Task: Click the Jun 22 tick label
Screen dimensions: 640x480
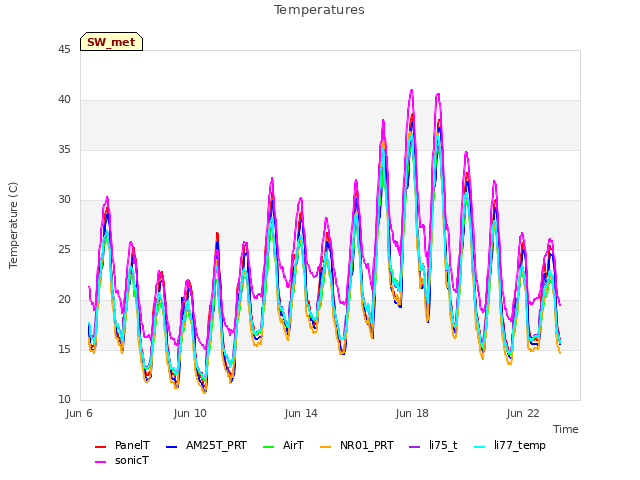Action: click(523, 413)
